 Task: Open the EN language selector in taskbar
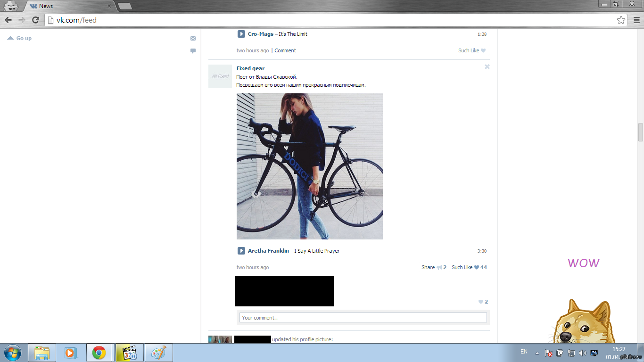524,352
